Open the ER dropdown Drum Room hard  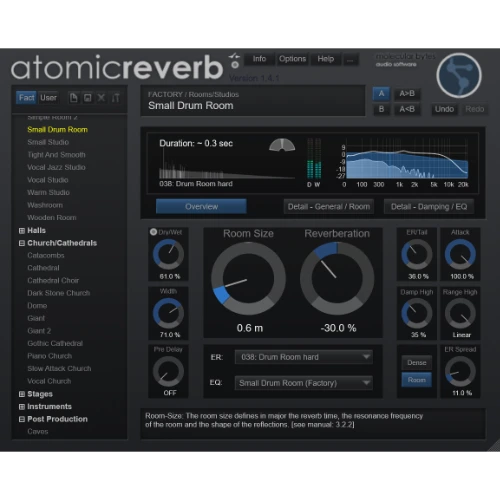304,357
